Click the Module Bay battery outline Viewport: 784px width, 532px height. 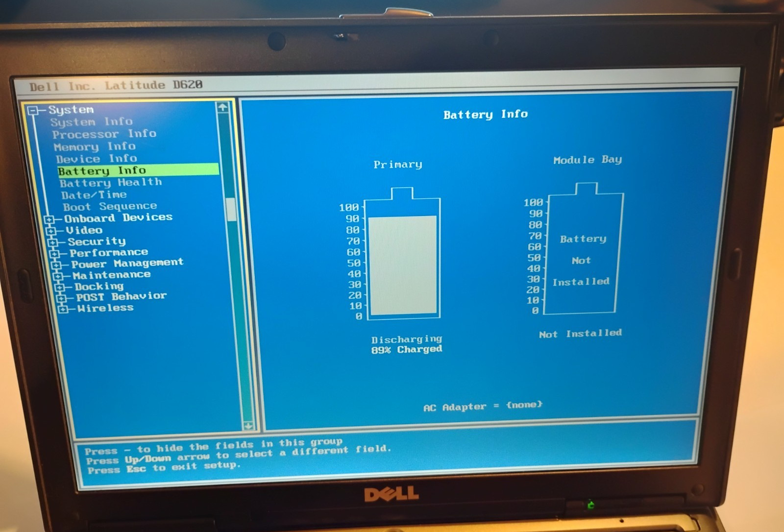[583, 248]
